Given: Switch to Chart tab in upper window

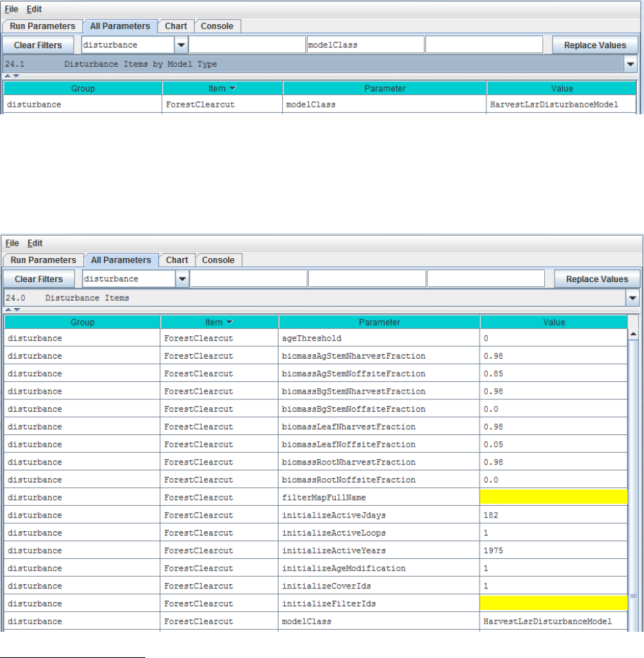Looking at the screenshot, I should coord(175,26).
